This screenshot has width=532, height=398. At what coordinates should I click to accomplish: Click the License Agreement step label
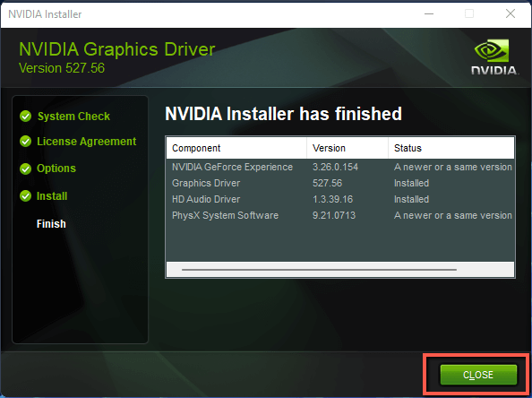click(x=87, y=142)
